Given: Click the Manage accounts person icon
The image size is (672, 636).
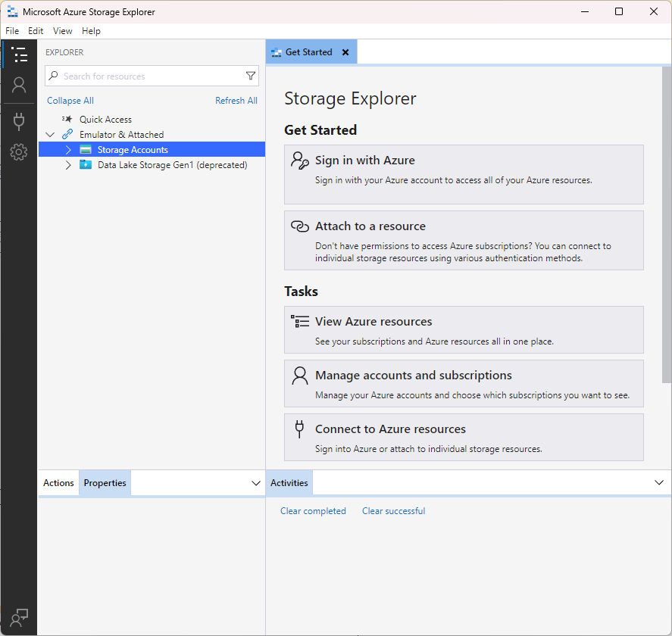Looking at the screenshot, I should 299,376.
